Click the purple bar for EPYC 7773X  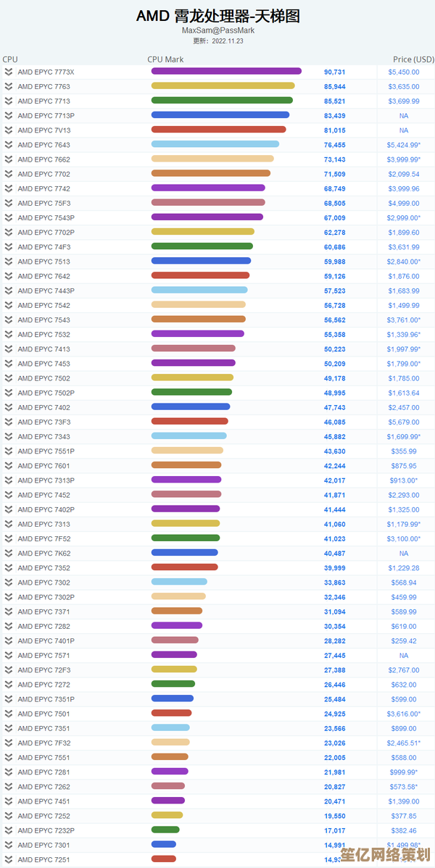[x=226, y=71]
